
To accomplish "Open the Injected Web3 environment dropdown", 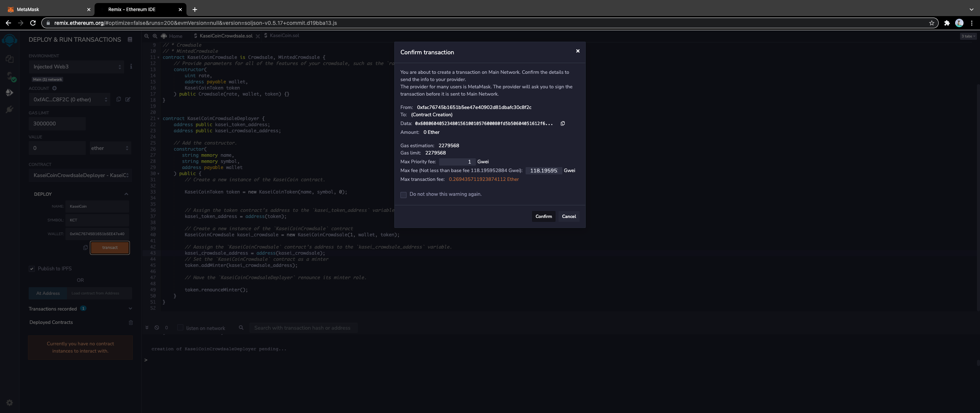I will pyautogui.click(x=77, y=67).
